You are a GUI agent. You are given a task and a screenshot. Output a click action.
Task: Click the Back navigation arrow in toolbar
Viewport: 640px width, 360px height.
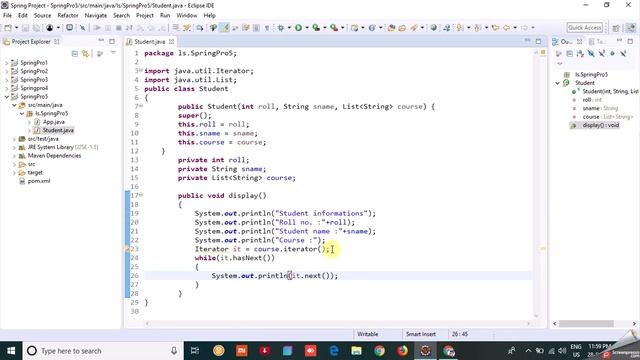pos(507,28)
